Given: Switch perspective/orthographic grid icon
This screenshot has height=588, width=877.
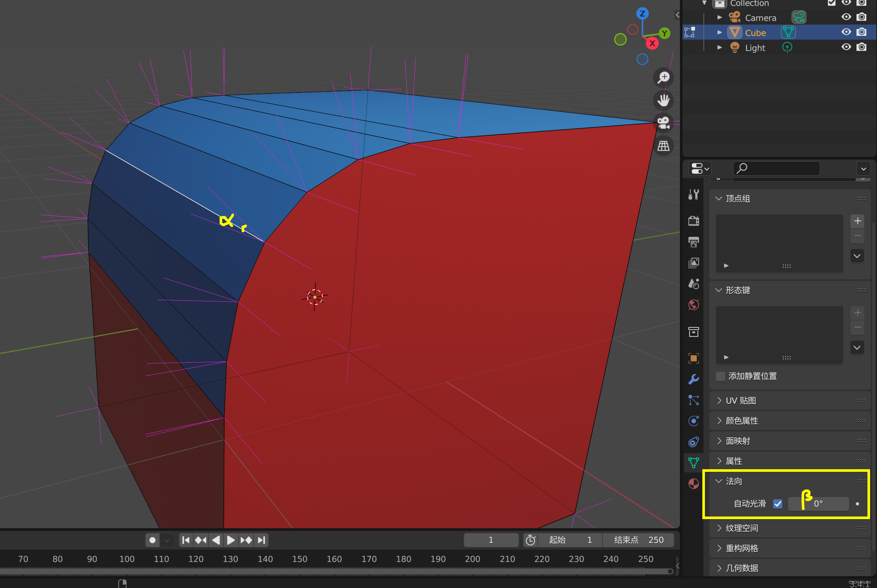Looking at the screenshot, I should (x=663, y=146).
